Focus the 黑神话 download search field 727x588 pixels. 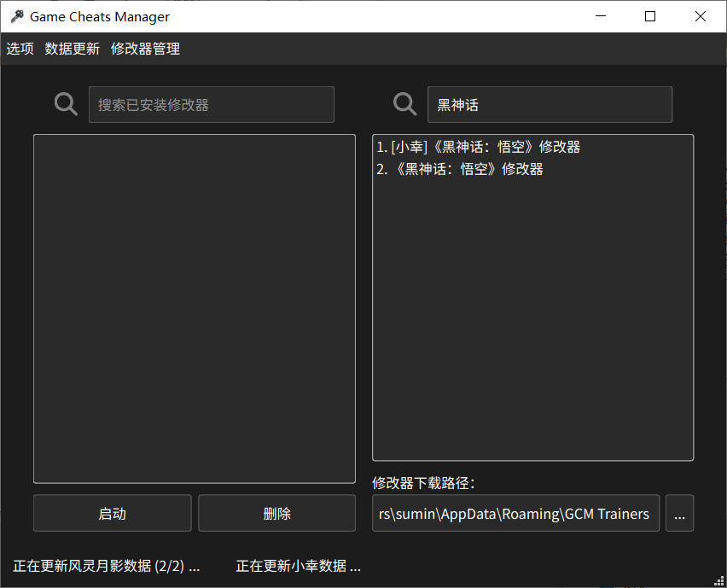(550, 104)
